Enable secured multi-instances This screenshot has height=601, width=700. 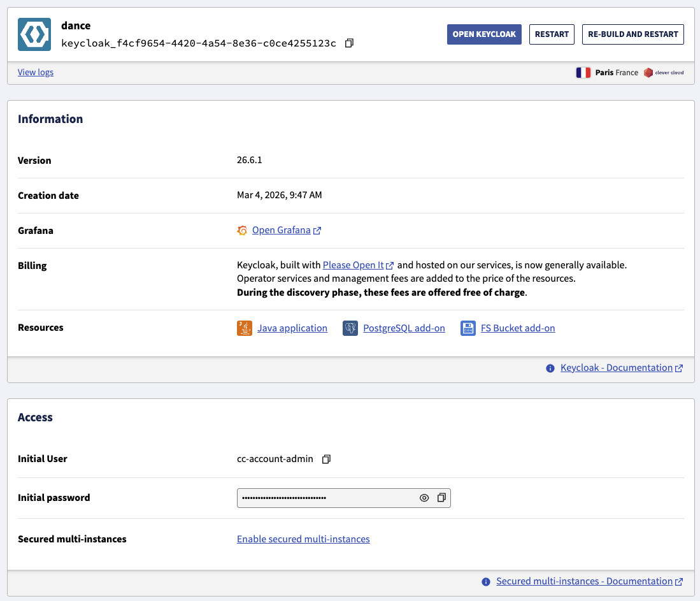(x=303, y=539)
